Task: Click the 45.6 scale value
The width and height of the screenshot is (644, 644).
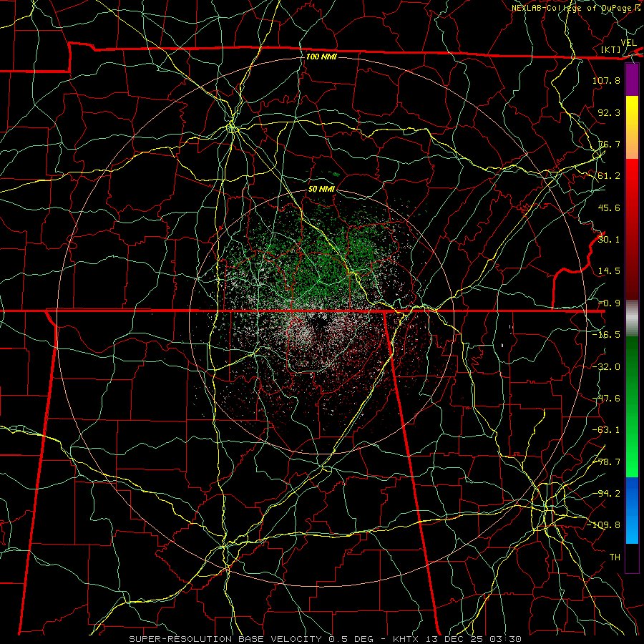Action: (x=609, y=208)
